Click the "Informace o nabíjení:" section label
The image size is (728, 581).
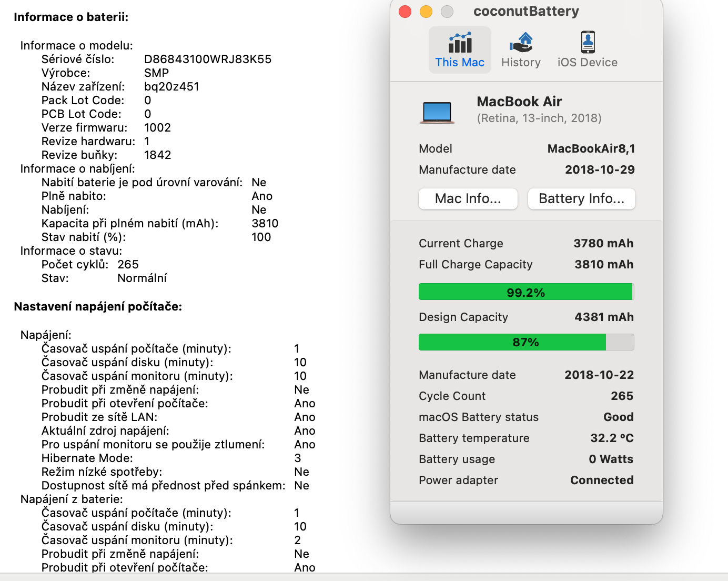(78, 168)
